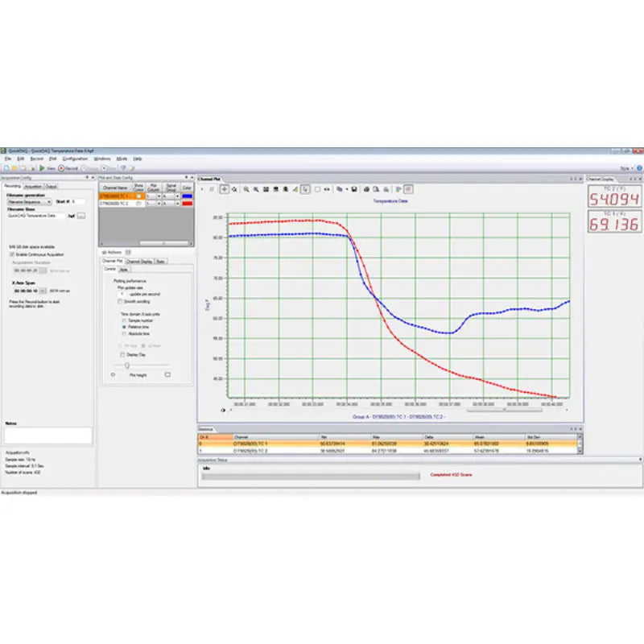Click the Help question-mark icon on the toolbar
The image size is (644, 644).
coord(122,167)
